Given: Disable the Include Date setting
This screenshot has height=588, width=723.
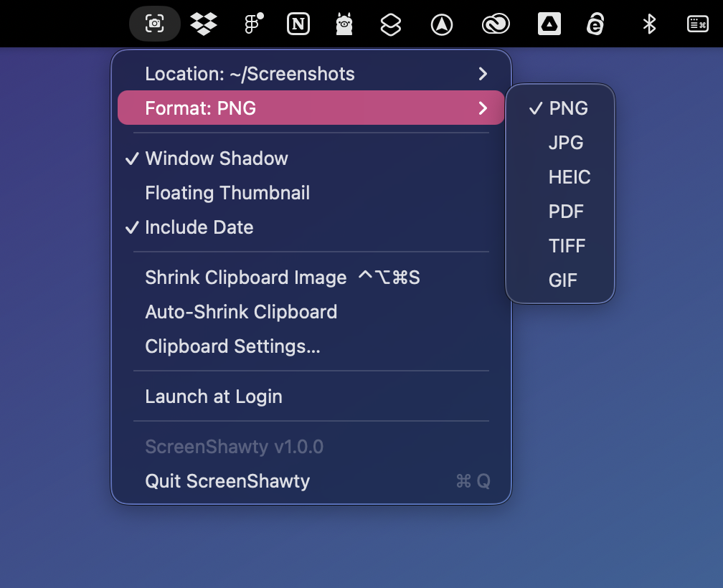Looking at the screenshot, I should (x=199, y=227).
